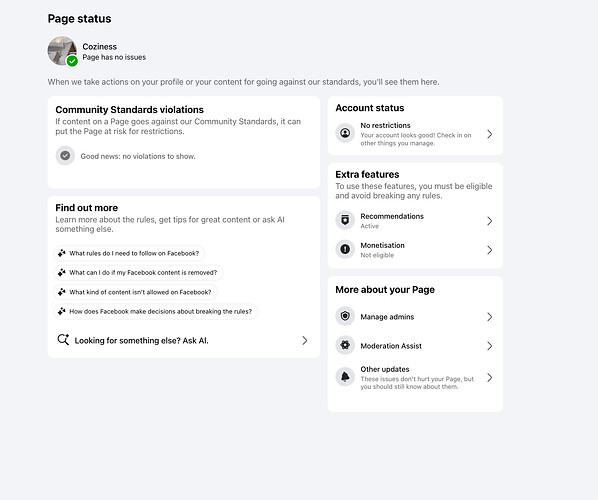
Task: Click the Account status person icon
Action: click(x=345, y=133)
